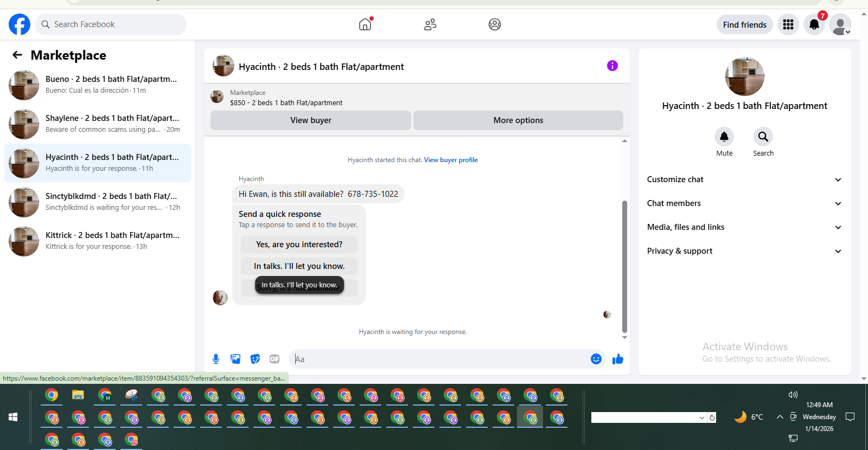Click the "Hi Ewan, is this still available?" message

[x=318, y=194]
